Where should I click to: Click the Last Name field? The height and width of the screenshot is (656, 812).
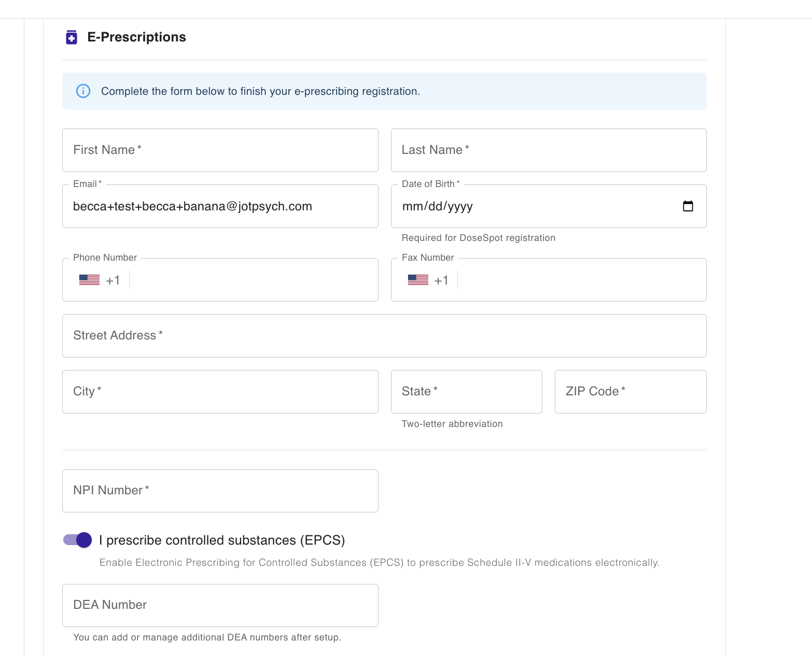(548, 150)
